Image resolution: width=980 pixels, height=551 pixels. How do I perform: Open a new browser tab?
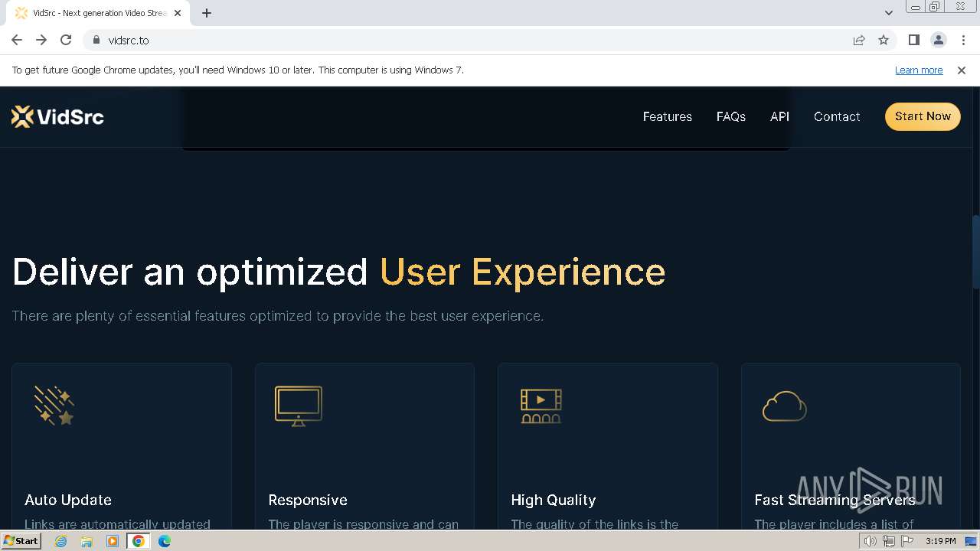tap(207, 13)
